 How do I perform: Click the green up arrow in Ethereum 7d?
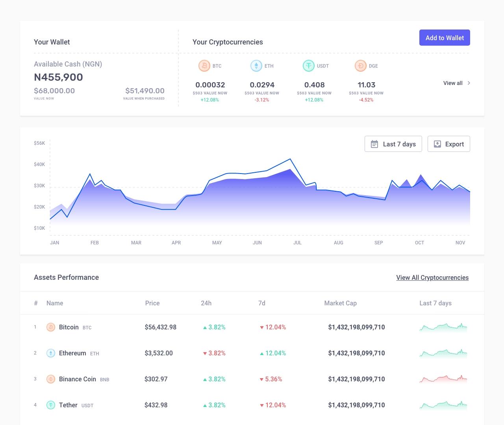(261, 353)
